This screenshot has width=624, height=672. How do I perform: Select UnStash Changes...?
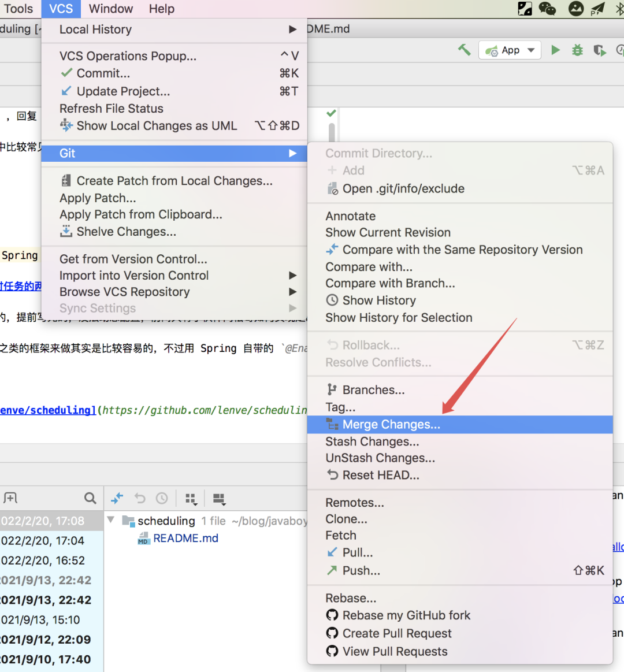coord(460,458)
